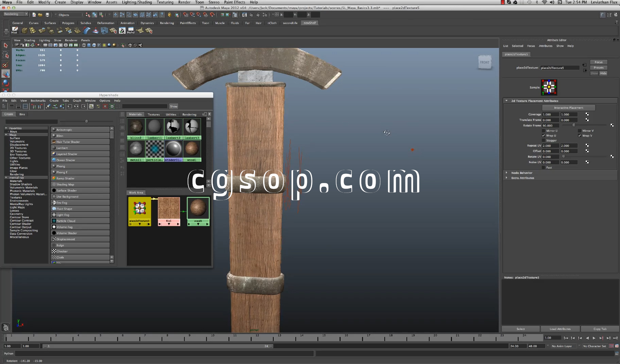Open the Script Editor icon at bottom right
This screenshot has height=364, width=620.
point(617,353)
